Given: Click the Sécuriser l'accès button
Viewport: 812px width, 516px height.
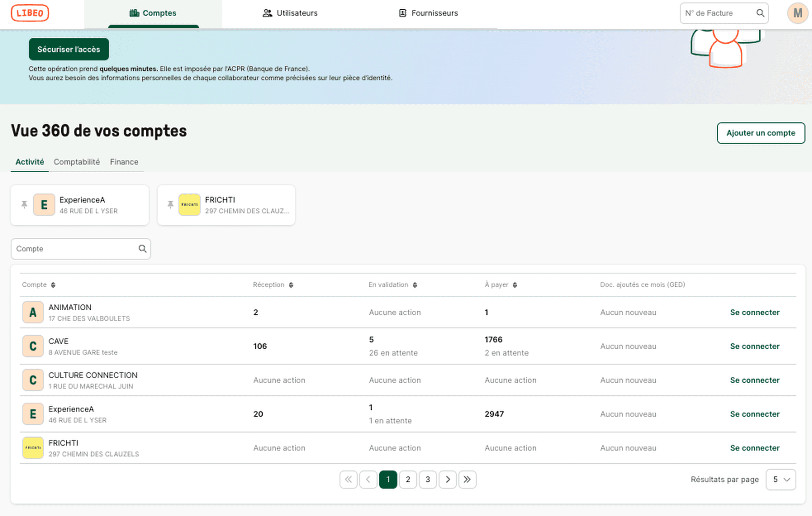Looking at the screenshot, I should pyautogui.click(x=69, y=49).
